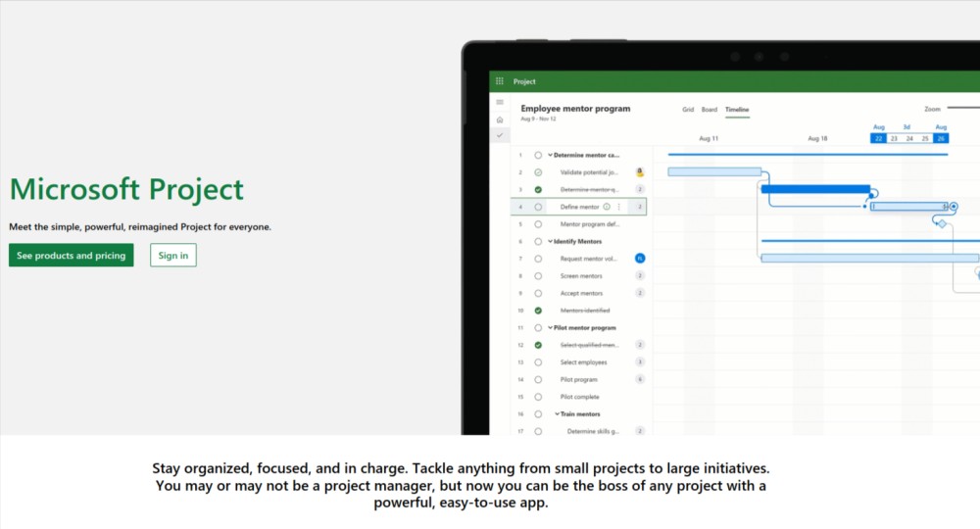Select the Pilot complete task name
The height and width of the screenshot is (529, 980).
point(579,397)
